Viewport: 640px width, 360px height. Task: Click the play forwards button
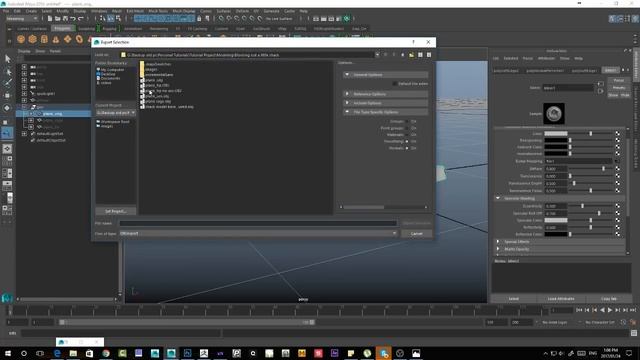[610, 310]
